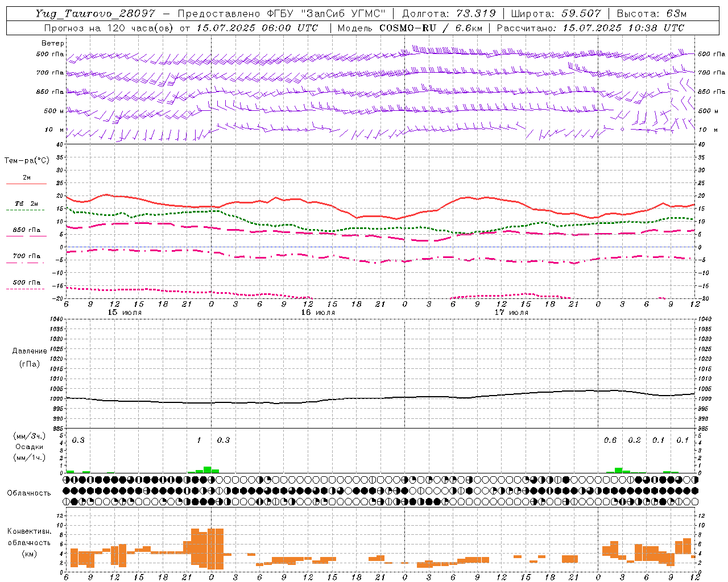Screen dimensions: 728x582
Task: Click the 'Модель COSMO-RU / 6.6км' model label
Action: coord(410,28)
